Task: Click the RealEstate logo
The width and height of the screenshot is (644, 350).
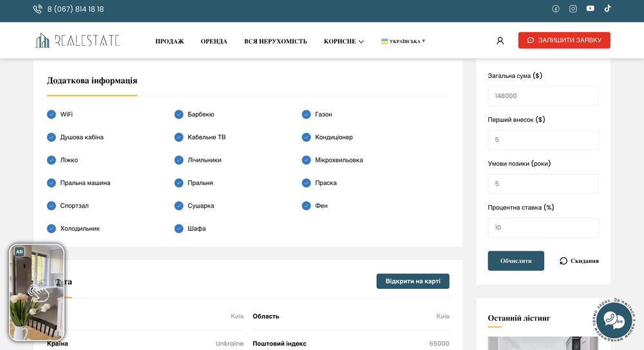Action: coord(77,41)
